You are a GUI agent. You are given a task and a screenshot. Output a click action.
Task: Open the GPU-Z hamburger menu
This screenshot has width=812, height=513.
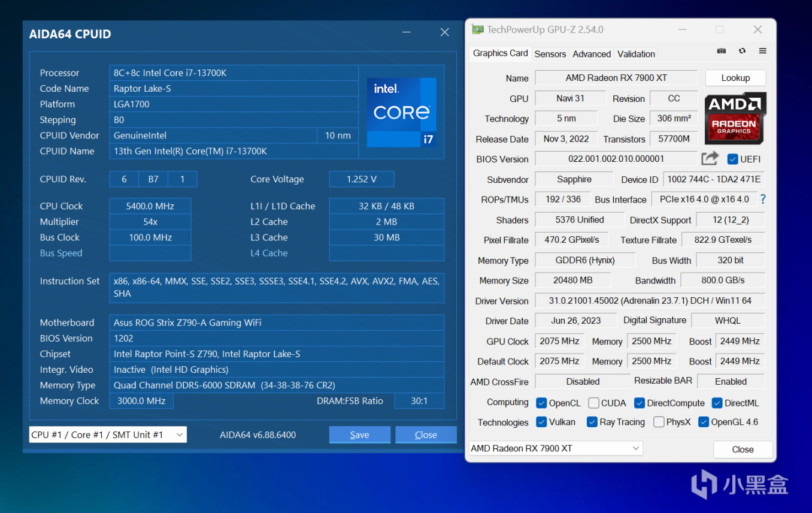click(762, 52)
